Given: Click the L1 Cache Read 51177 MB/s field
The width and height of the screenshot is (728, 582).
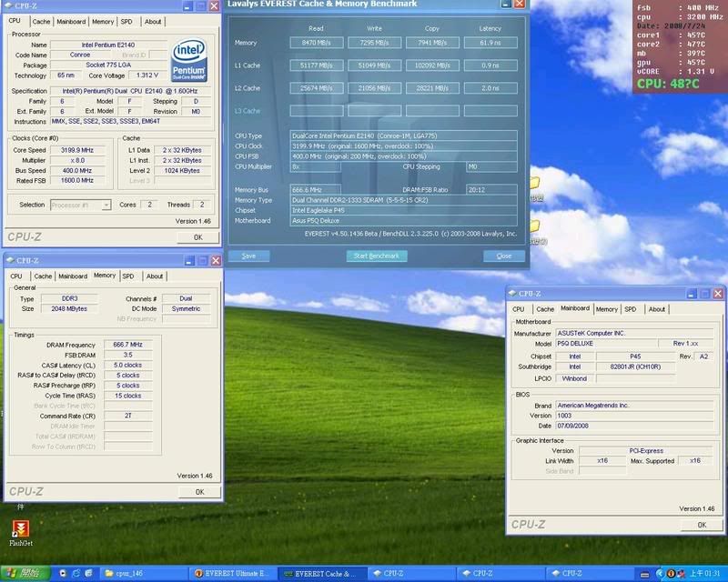Looking at the screenshot, I should (x=316, y=65).
